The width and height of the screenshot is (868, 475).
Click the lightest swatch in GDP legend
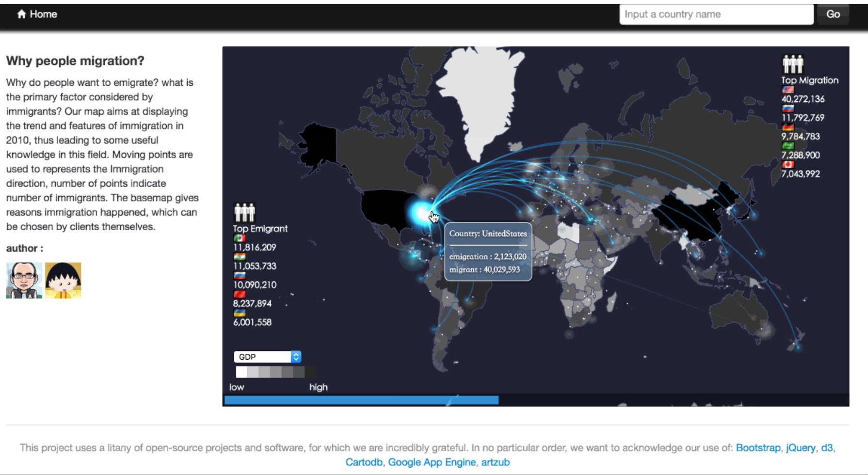(x=241, y=372)
